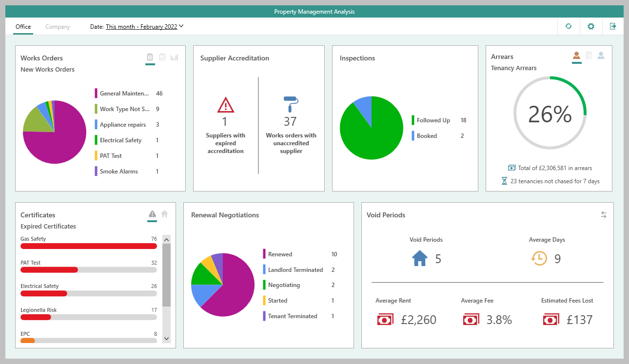629x364 pixels.
Task: Click 'Total of £2,306,581 in arrears' text
Action: point(555,168)
